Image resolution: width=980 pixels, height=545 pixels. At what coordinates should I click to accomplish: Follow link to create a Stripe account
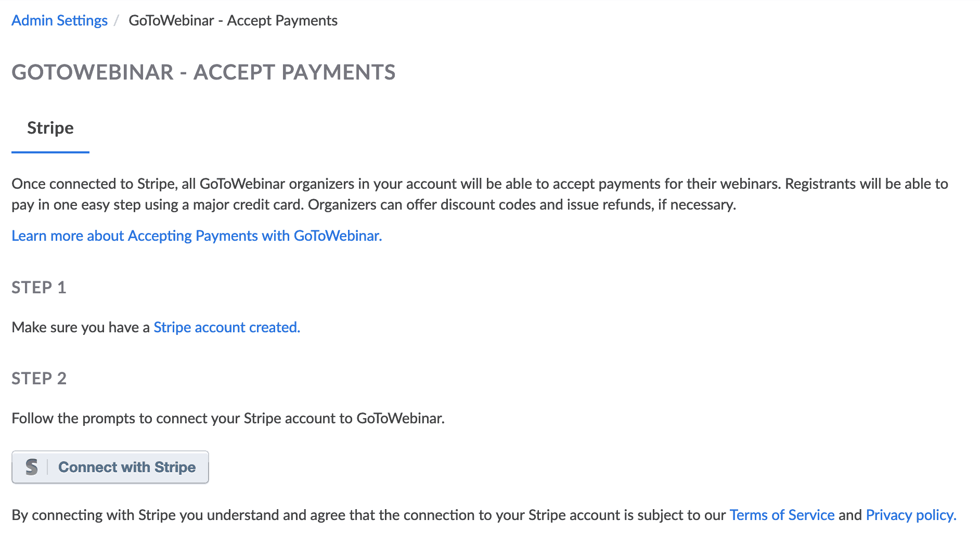tap(226, 327)
